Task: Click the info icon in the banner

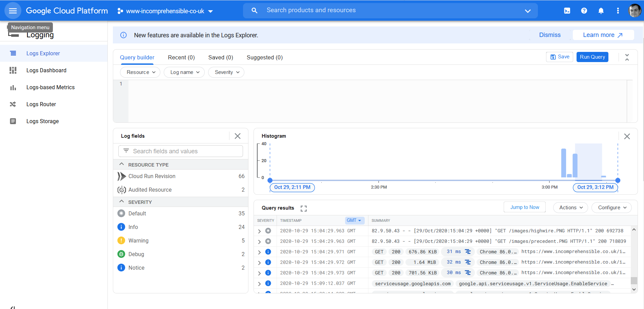Action: (x=124, y=35)
